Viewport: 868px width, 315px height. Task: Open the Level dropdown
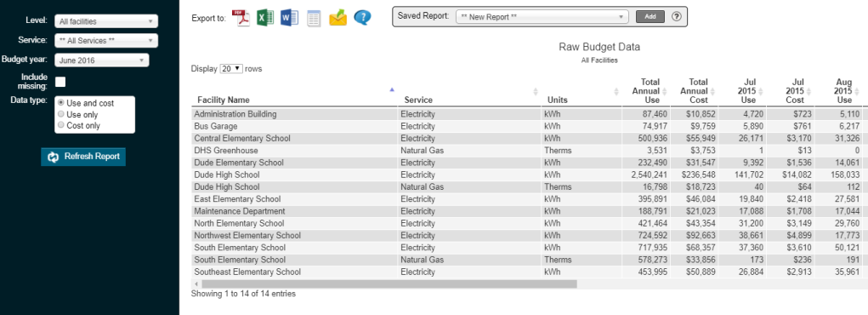point(106,21)
